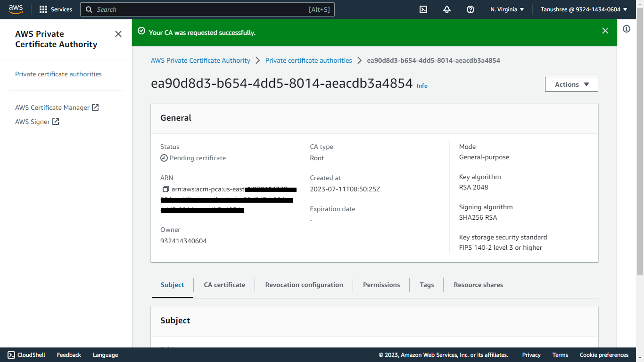Open the Resource shares tab
The width and height of the screenshot is (644, 362).
(478, 285)
